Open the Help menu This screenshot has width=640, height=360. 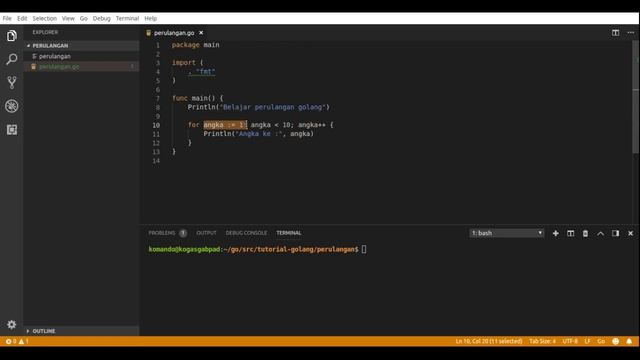pos(151,18)
